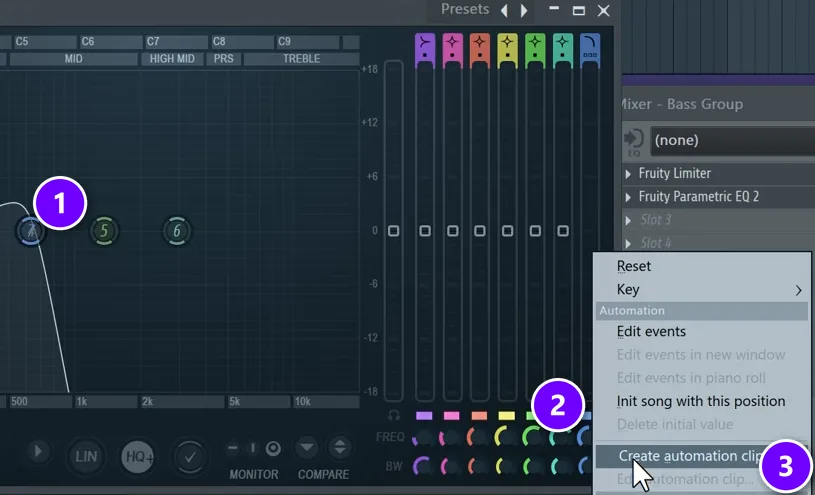Click yellow band 4 BW knob
Viewport: 815px width, 495px height.
coord(505,466)
